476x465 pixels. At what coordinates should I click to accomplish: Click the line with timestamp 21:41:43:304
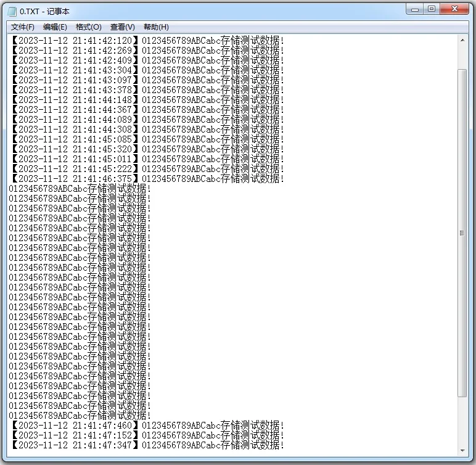[x=147, y=70]
